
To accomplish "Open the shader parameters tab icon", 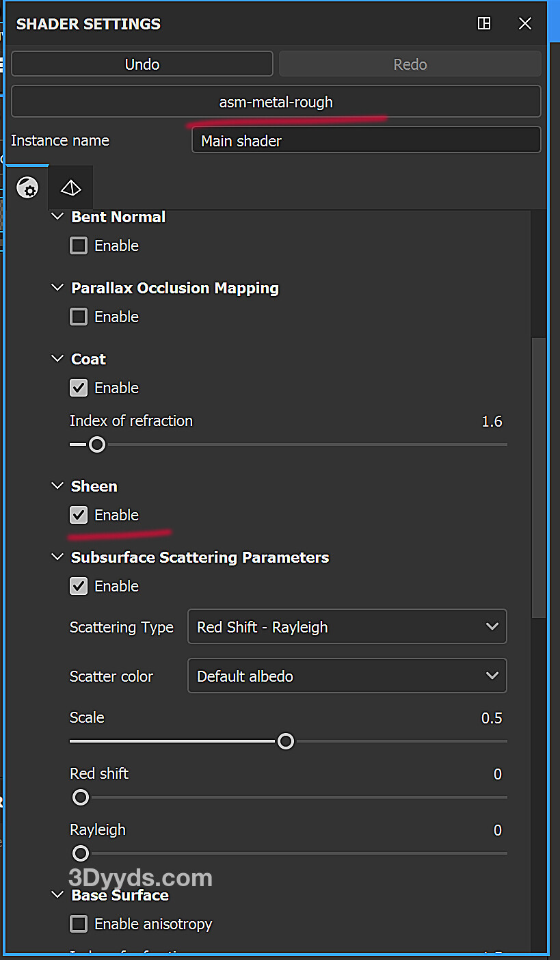I will (27, 187).
